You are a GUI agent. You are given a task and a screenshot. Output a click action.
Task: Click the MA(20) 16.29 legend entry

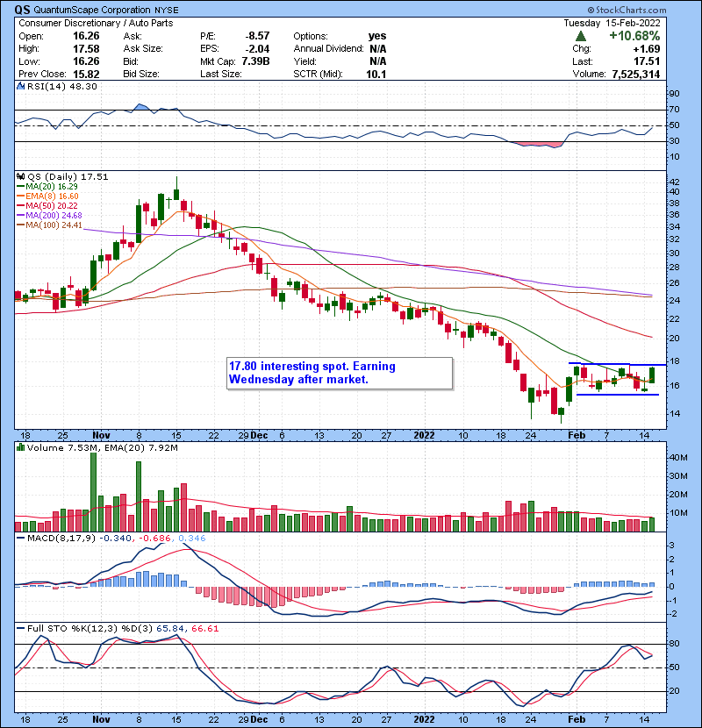pyautogui.click(x=48, y=187)
